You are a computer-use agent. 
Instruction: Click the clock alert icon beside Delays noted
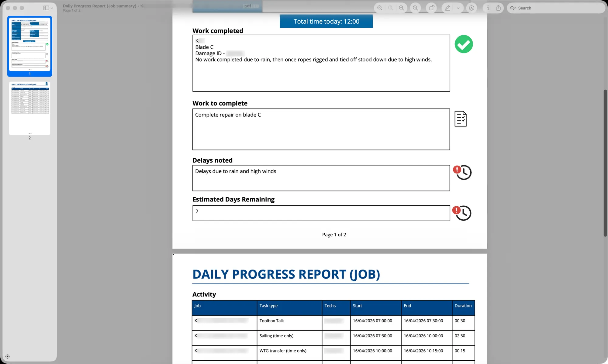tap(462, 172)
